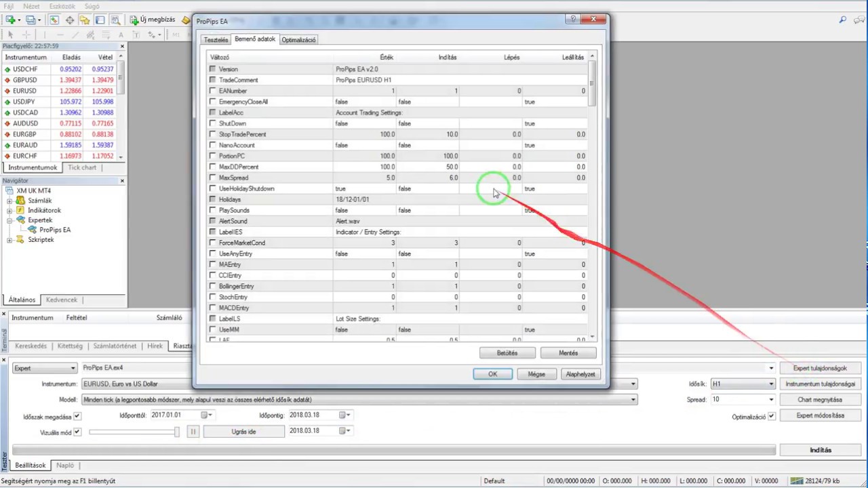Screen dimensions: 868x488
Task: Select the horizontal line drawing tool
Action: click(x=60, y=35)
